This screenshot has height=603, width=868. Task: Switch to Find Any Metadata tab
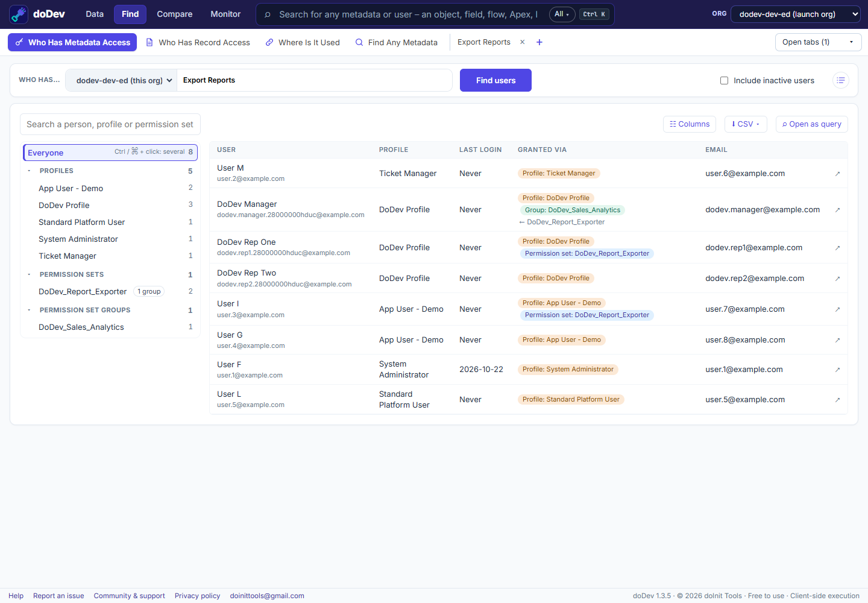click(x=397, y=42)
